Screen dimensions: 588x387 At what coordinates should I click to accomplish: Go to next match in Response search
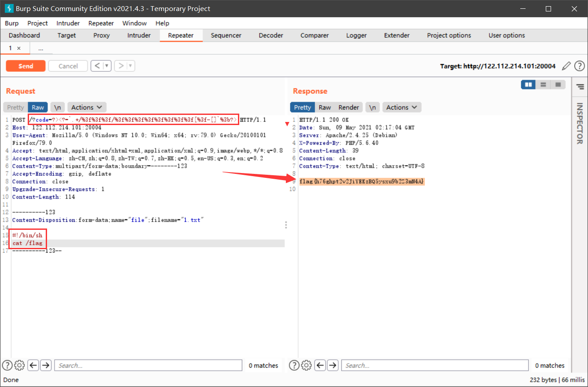coord(333,365)
